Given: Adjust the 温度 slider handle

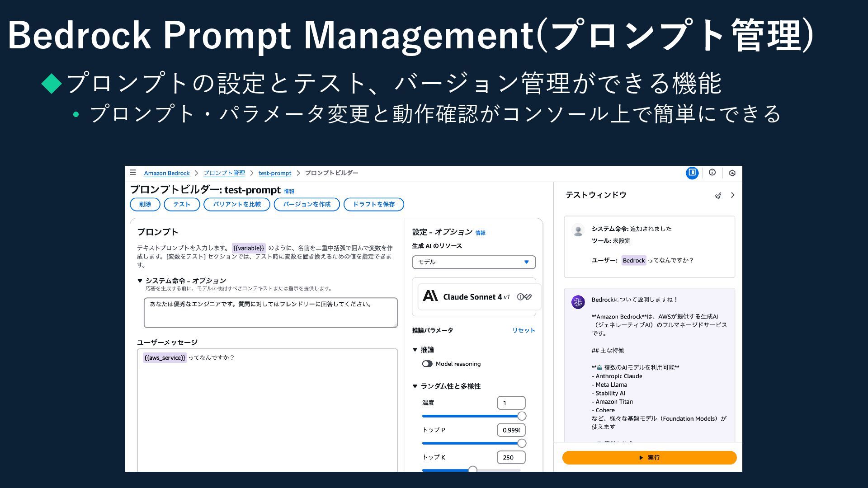Looking at the screenshot, I should pyautogui.click(x=522, y=416).
